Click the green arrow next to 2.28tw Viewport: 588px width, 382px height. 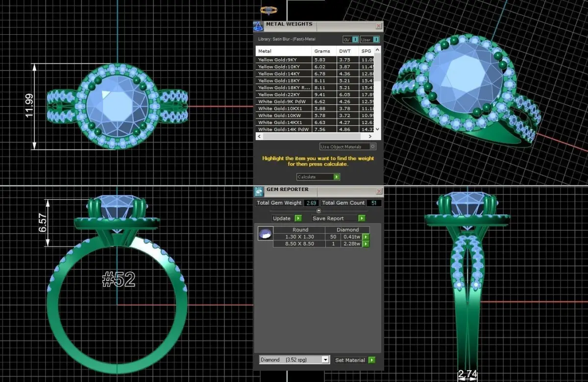click(x=366, y=244)
